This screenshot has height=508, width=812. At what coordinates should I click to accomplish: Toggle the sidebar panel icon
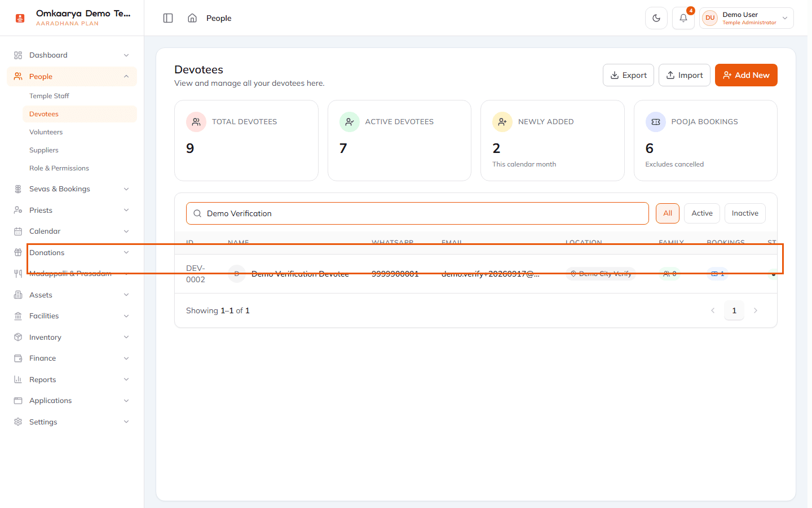point(168,18)
